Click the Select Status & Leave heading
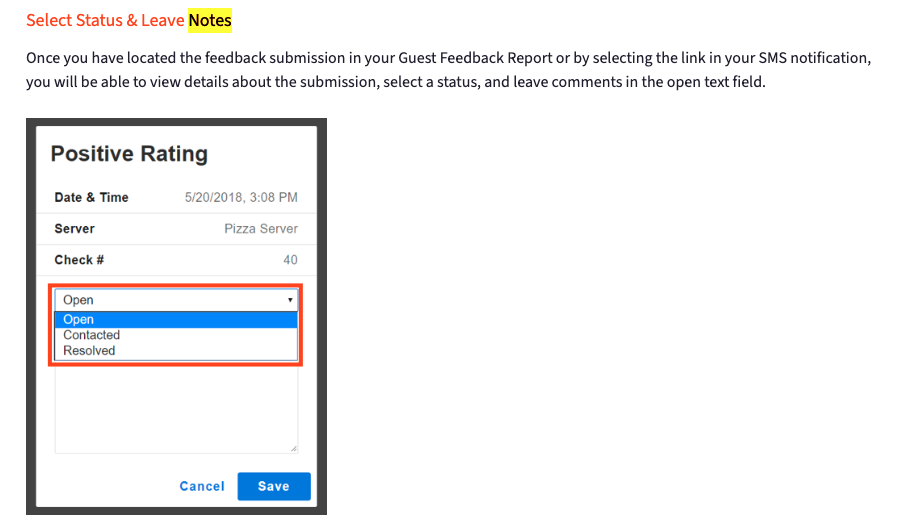 [x=105, y=20]
